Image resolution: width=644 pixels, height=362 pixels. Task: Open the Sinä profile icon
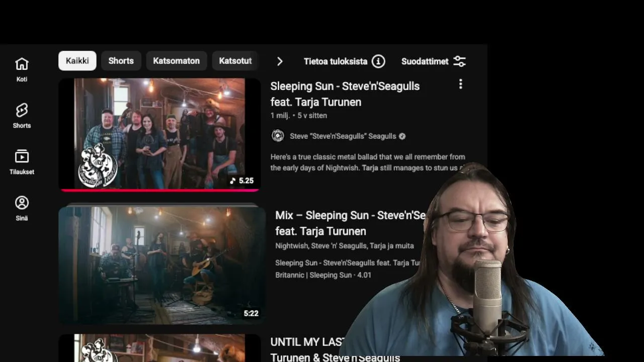tap(22, 203)
